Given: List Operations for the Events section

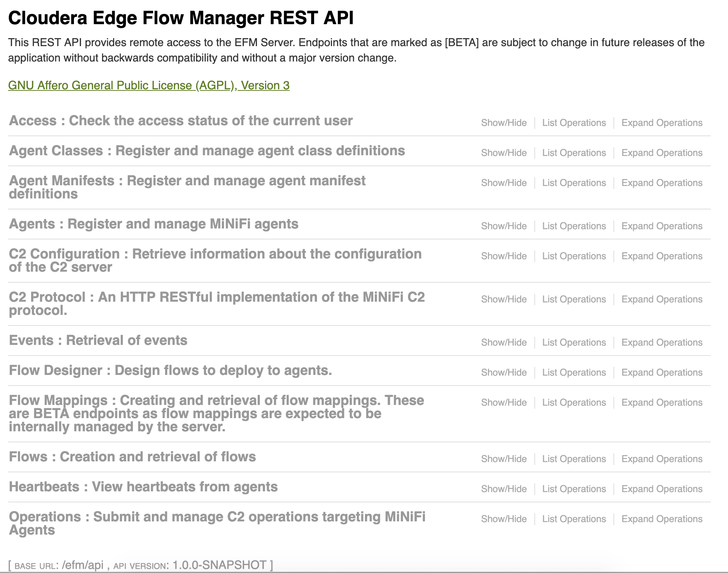Looking at the screenshot, I should coord(574,342).
